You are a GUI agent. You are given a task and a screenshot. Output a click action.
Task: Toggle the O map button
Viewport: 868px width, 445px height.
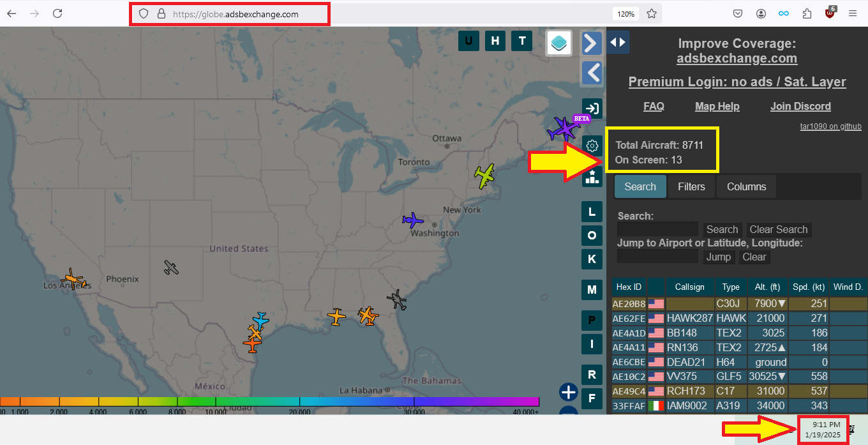[x=592, y=235]
